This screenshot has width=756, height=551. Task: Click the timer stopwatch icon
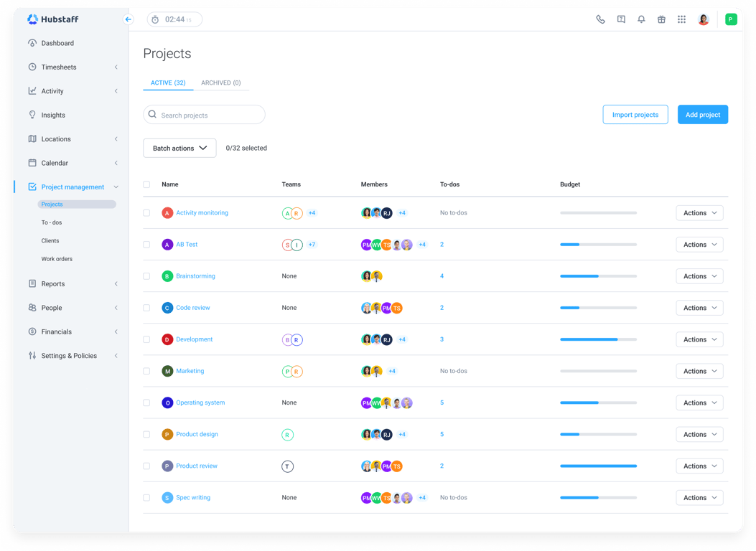coord(155,20)
